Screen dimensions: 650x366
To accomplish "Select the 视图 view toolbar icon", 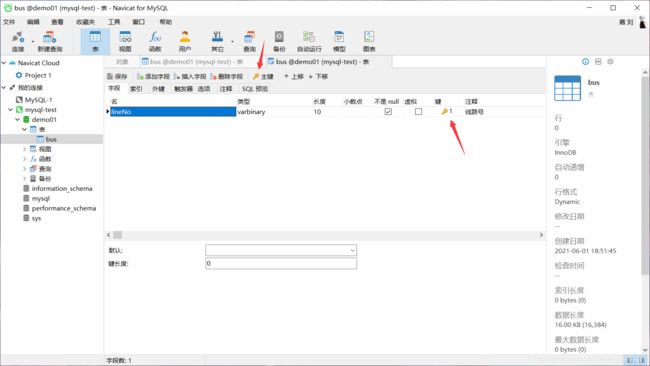I will click(x=125, y=41).
